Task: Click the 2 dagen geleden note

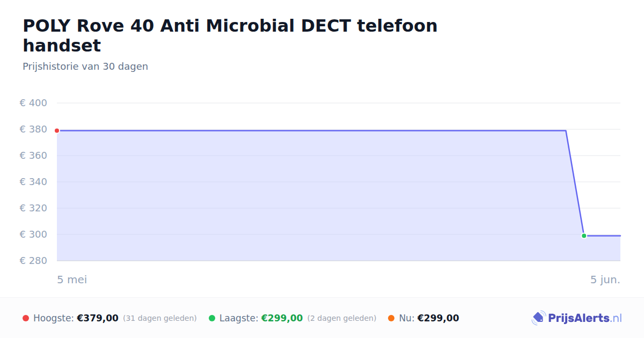Action: click(x=342, y=318)
